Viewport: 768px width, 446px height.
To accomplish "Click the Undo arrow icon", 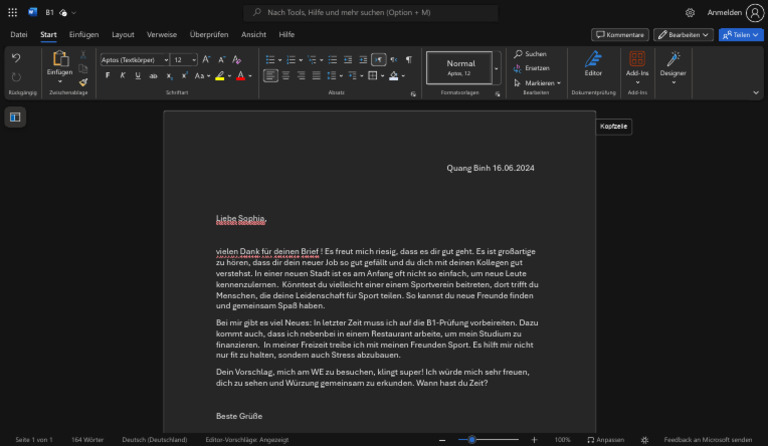I will (16, 59).
